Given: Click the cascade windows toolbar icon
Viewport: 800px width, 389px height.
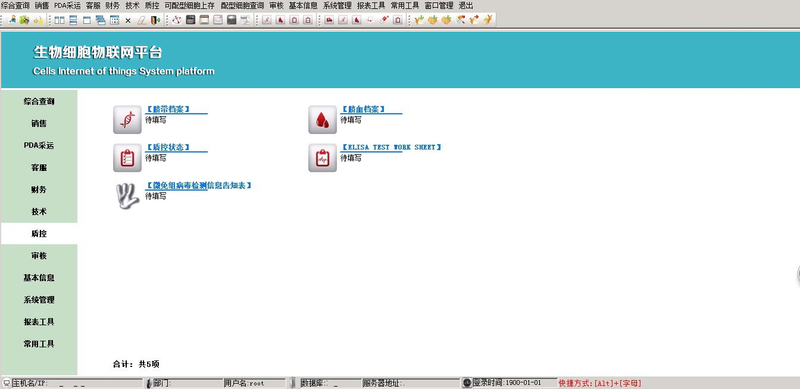Looking at the screenshot, I should [101, 20].
